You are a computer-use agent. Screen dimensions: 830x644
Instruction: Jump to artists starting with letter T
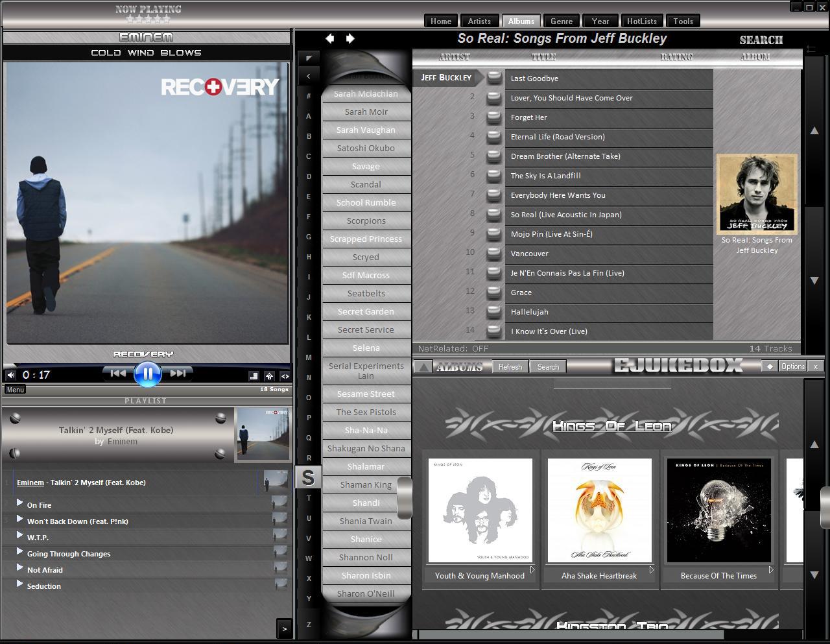coord(309,498)
